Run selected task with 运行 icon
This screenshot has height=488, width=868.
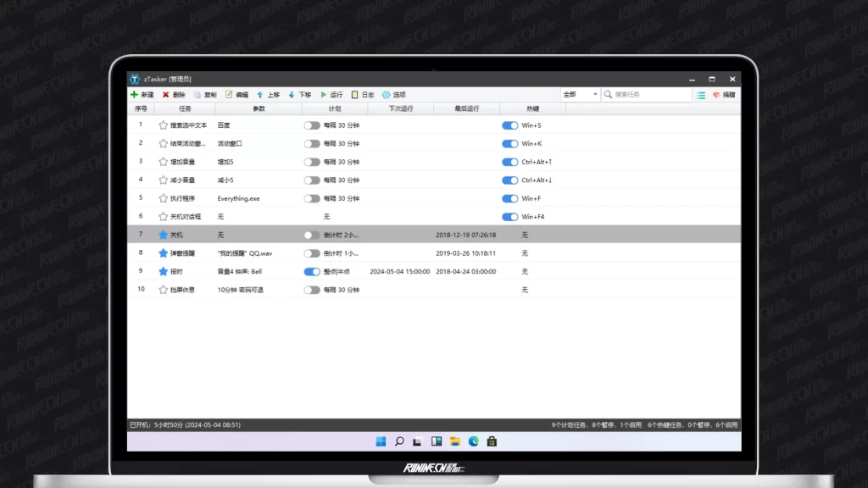[323, 95]
